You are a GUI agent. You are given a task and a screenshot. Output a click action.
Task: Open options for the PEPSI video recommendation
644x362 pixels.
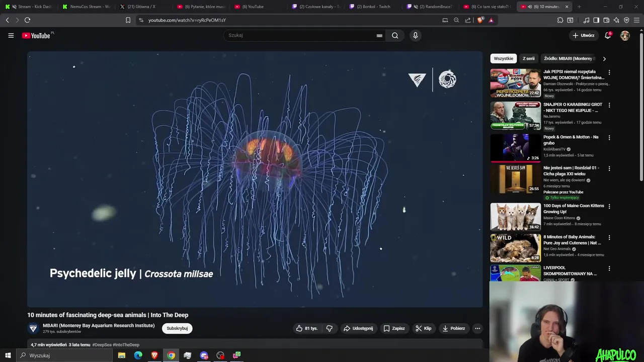coord(609,72)
